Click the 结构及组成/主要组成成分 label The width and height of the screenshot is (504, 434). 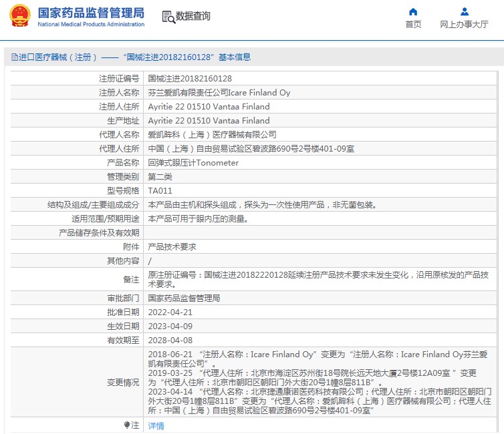pos(93,205)
